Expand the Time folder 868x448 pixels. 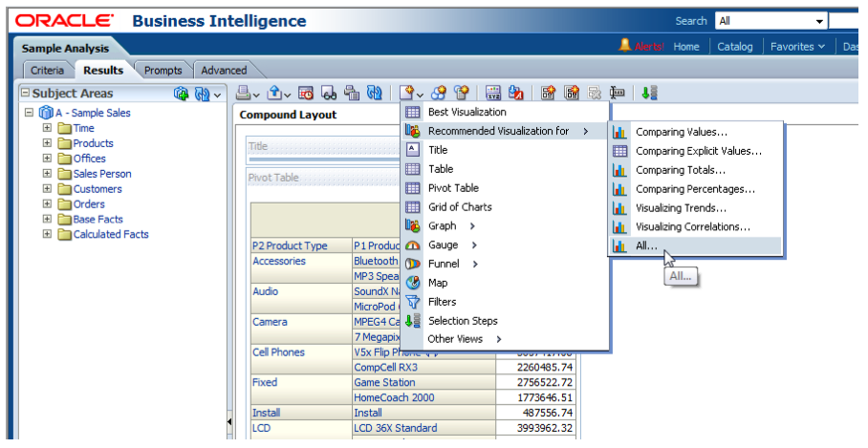coord(48,128)
